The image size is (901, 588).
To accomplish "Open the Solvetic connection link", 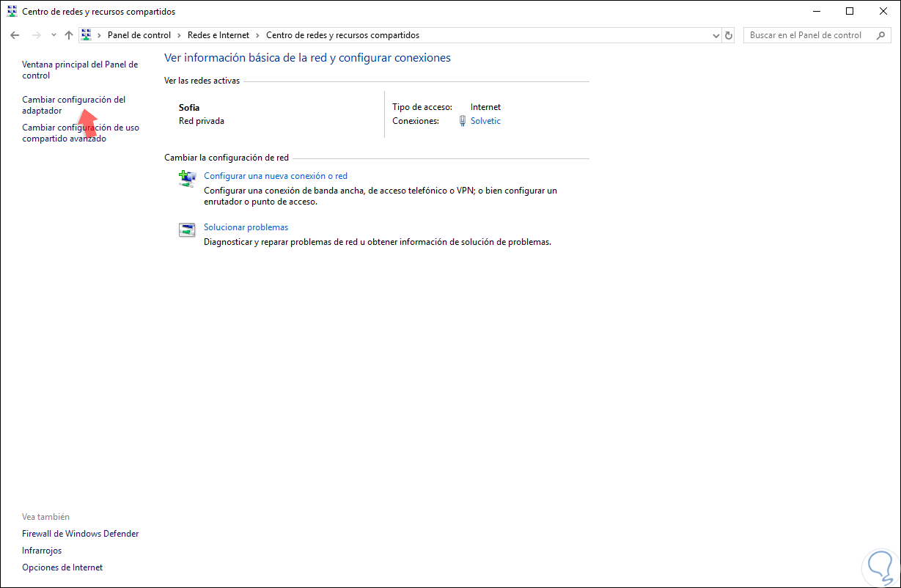I will (485, 121).
